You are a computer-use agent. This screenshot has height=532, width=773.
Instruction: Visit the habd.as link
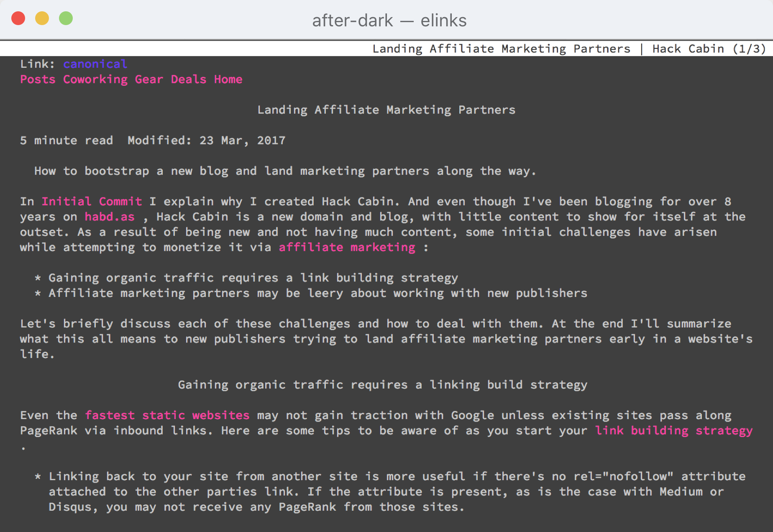click(110, 217)
